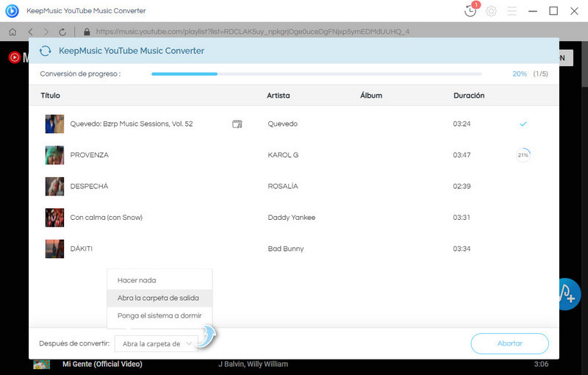Click the Con calma track thumbnail
The height and width of the screenshot is (375, 588).
(x=54, y=218)
